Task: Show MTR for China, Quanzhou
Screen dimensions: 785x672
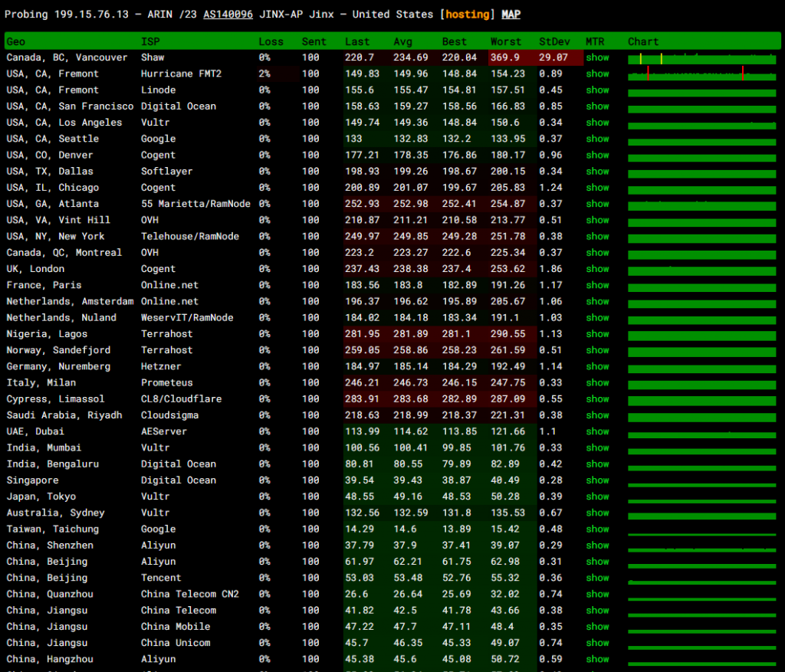Action: coord(597,594)
